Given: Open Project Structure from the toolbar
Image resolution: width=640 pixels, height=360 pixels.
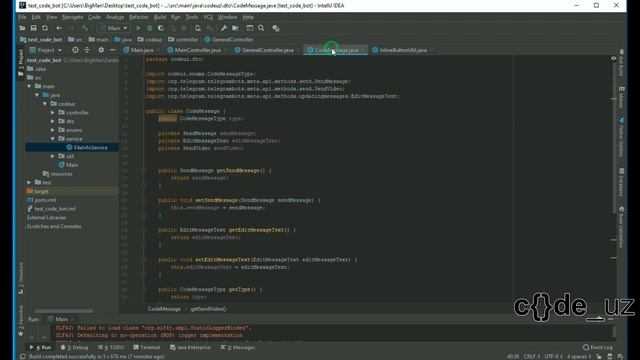Looking at the screenshot, I should click(236, 28).
